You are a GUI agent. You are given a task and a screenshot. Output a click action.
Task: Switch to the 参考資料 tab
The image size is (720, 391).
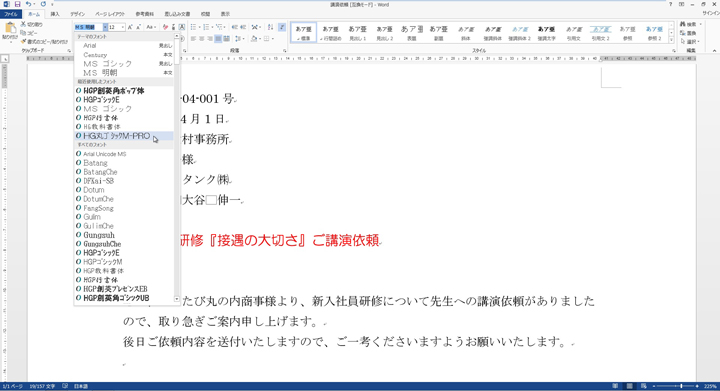tap(145, 14)
